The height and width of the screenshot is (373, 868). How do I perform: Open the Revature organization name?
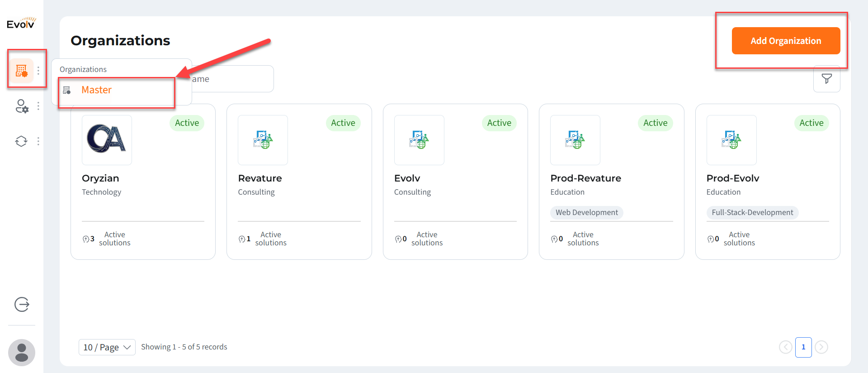coord(260,178)
